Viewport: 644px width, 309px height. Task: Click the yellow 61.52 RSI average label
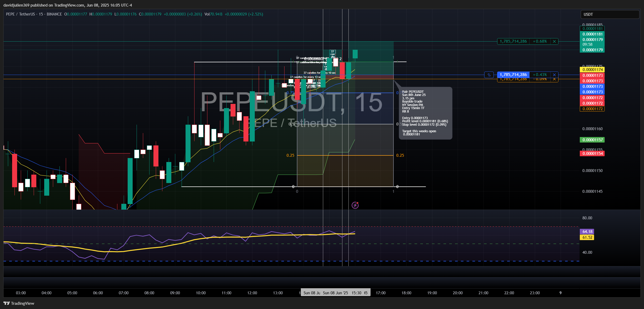click(x=587, y=237)
